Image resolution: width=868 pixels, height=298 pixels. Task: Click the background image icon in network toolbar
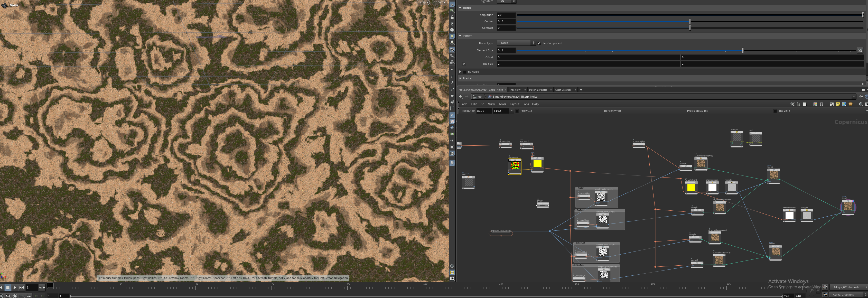(x=844, y=104)
